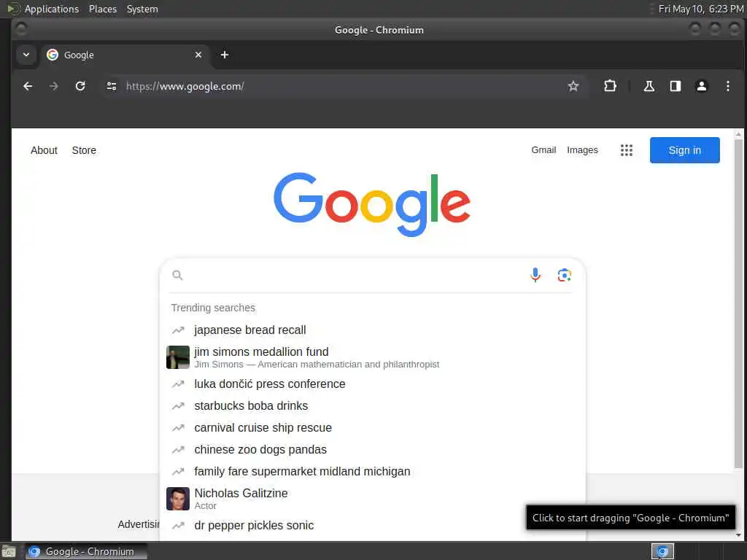Click the forward navigation arrow

point(54,86)
